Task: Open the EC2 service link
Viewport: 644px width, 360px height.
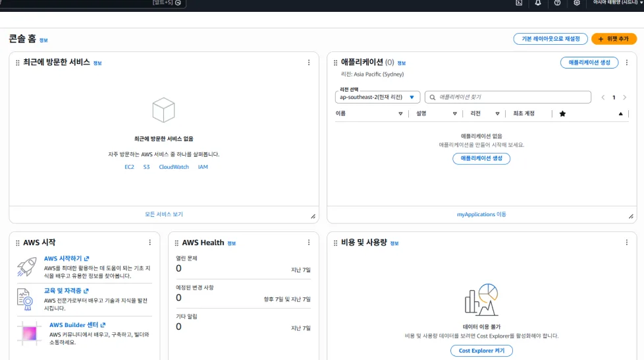Action: [129, 167]
